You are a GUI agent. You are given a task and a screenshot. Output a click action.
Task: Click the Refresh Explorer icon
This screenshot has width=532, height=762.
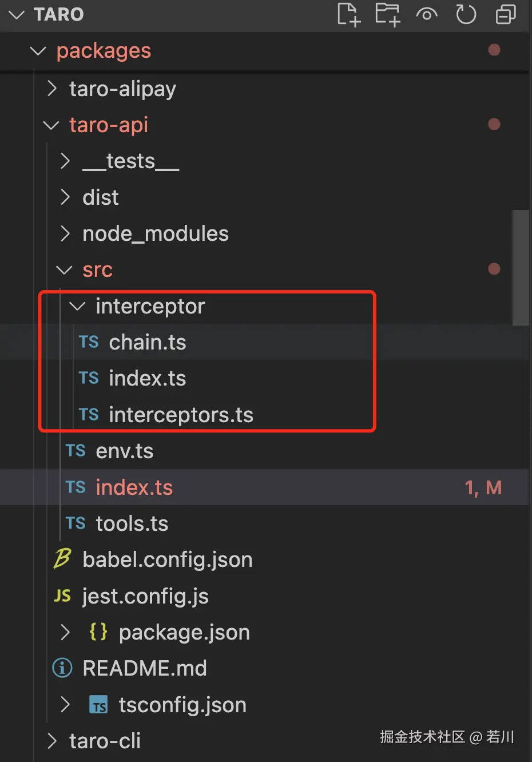tap(466, 15)
